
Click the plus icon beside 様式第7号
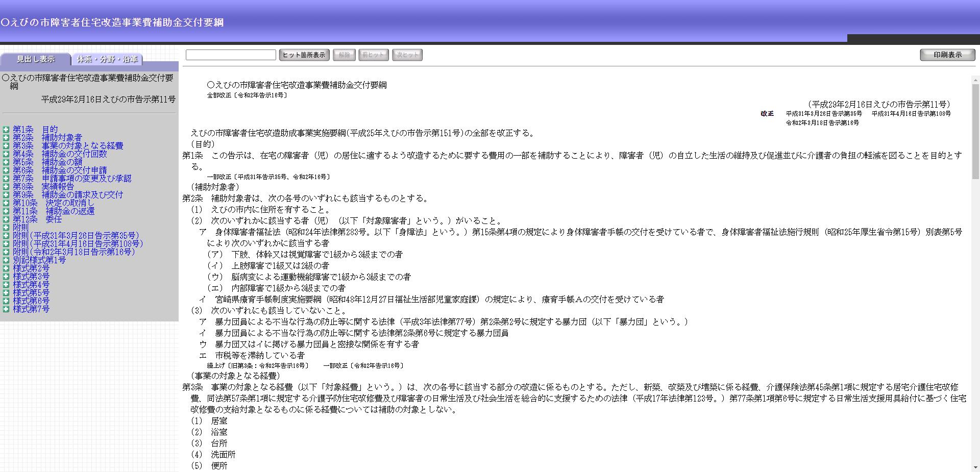6,309
